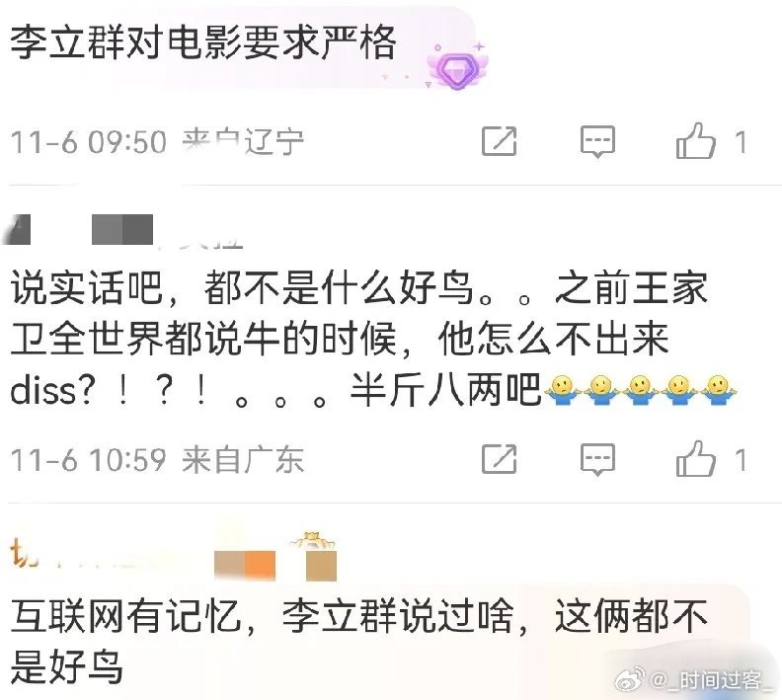
Task: Tap the like count beside 10:59 comment
Action: (741, 460)
